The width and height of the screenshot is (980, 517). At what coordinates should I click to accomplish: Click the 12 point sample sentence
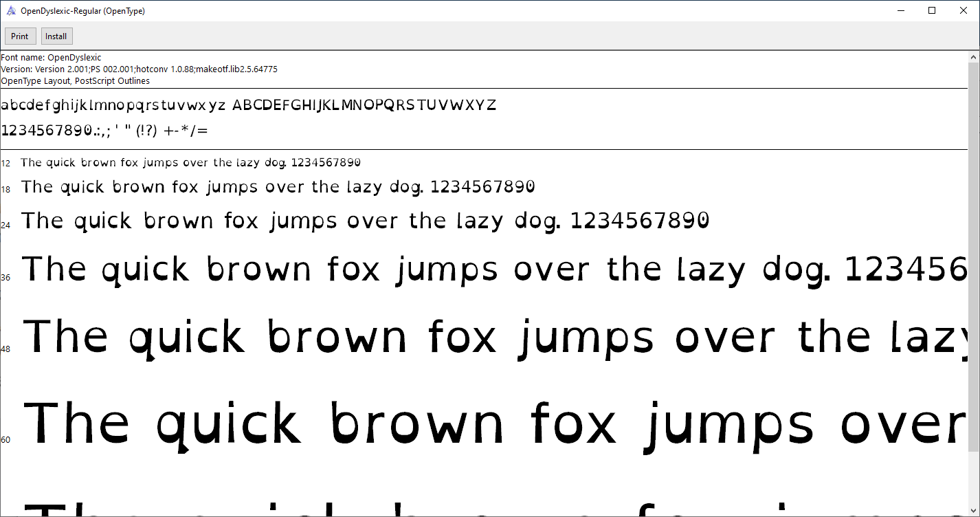[190, 163]
